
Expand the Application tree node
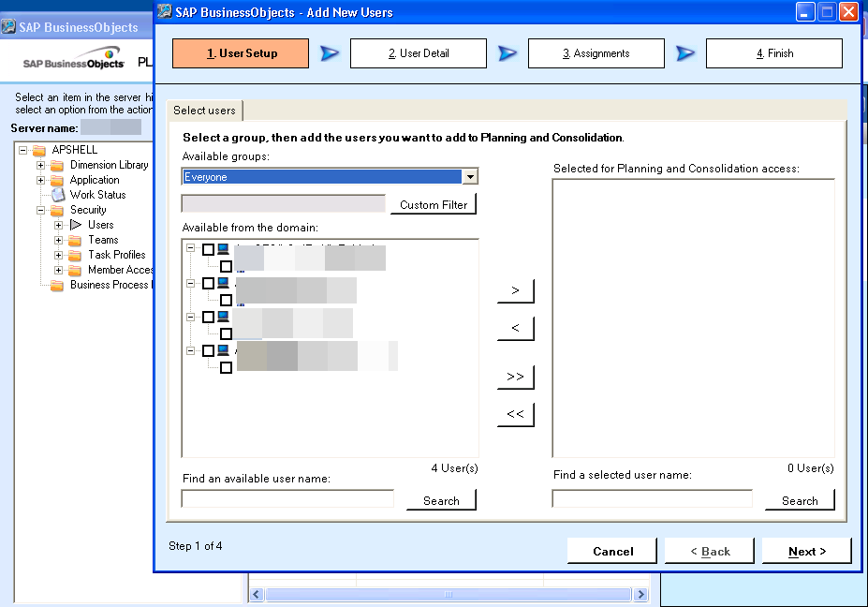pyautogui.click(x=40, y=180)
